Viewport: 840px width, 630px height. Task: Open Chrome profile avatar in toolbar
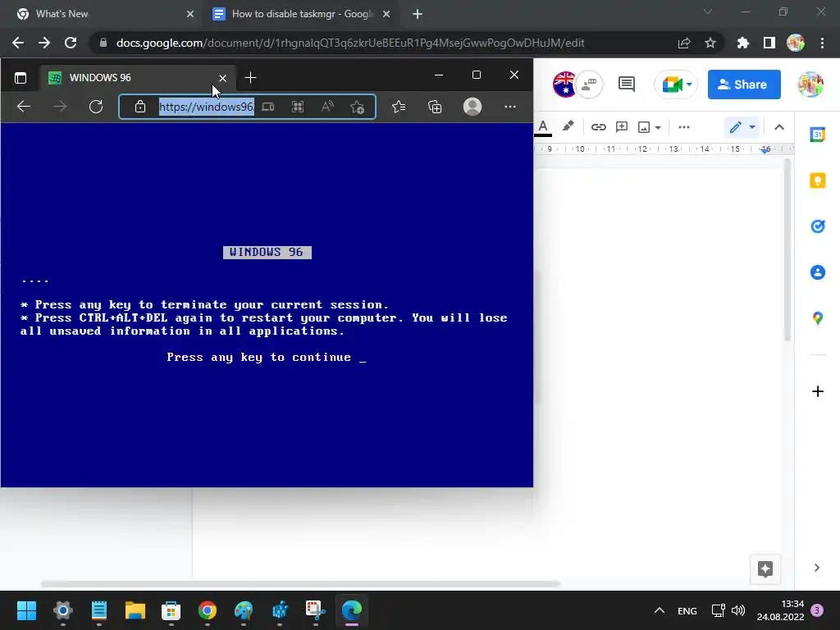pos(796,43)
